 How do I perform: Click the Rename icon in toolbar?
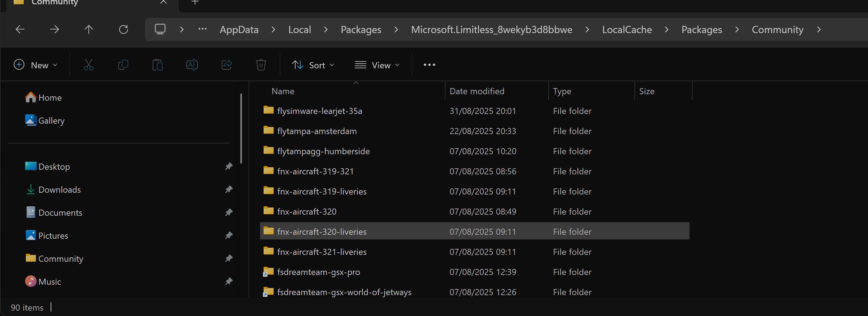tap(192, 65)
